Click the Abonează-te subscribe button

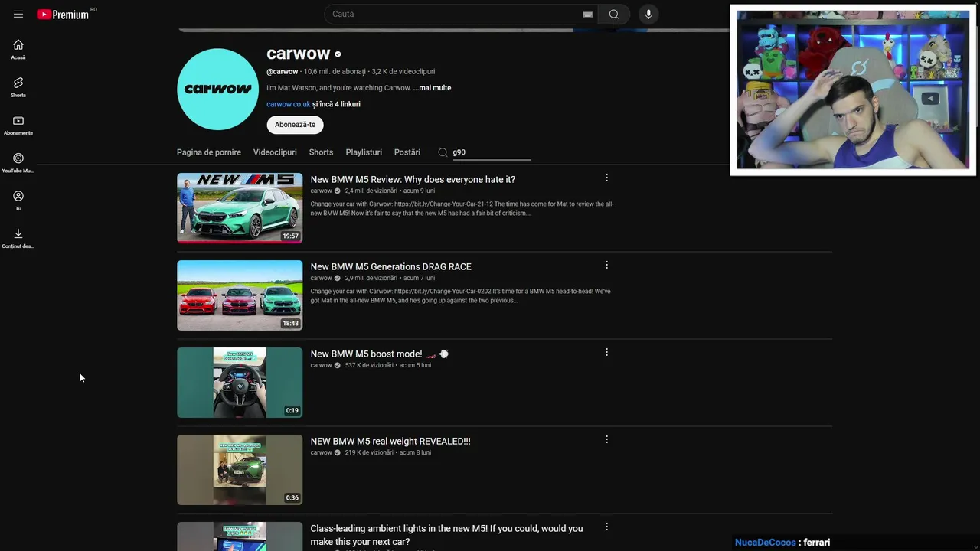pyautogui.click(x=295, y=125)
